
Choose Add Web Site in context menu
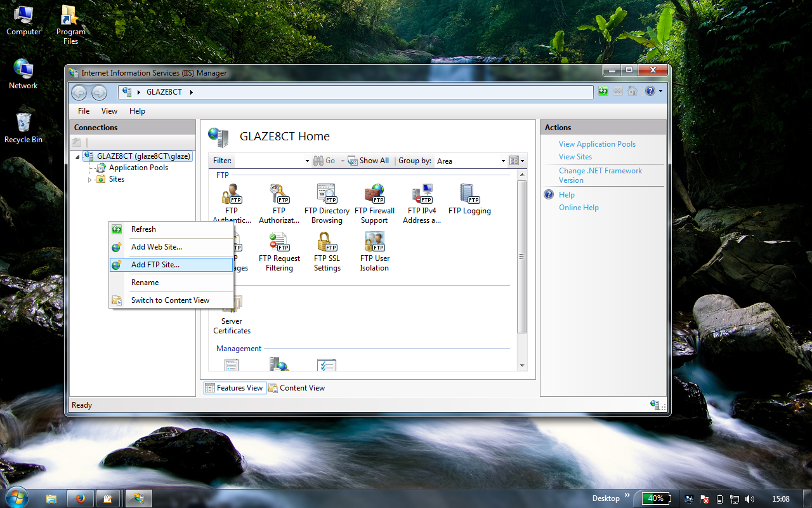[x=171, y=247]
